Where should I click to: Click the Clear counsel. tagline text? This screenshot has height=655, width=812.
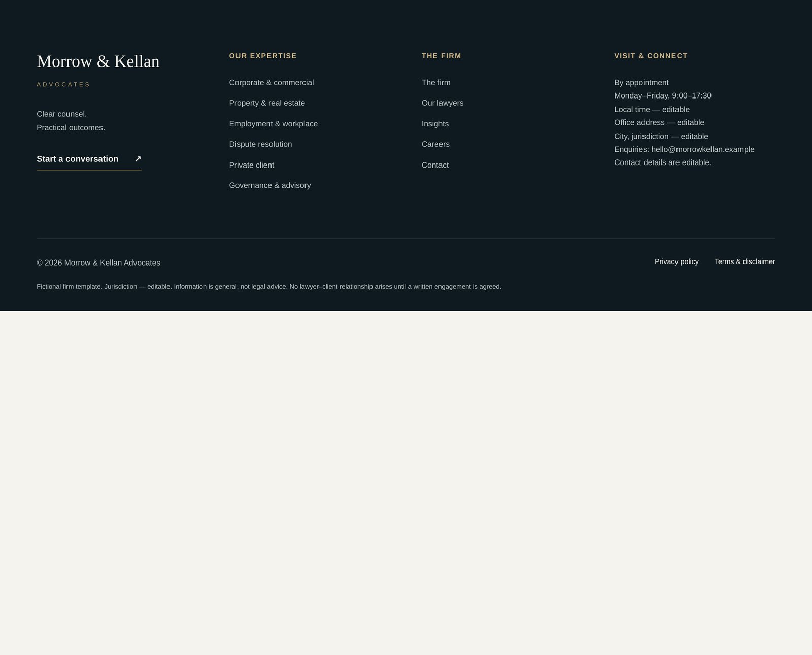(x=62, y=114)
